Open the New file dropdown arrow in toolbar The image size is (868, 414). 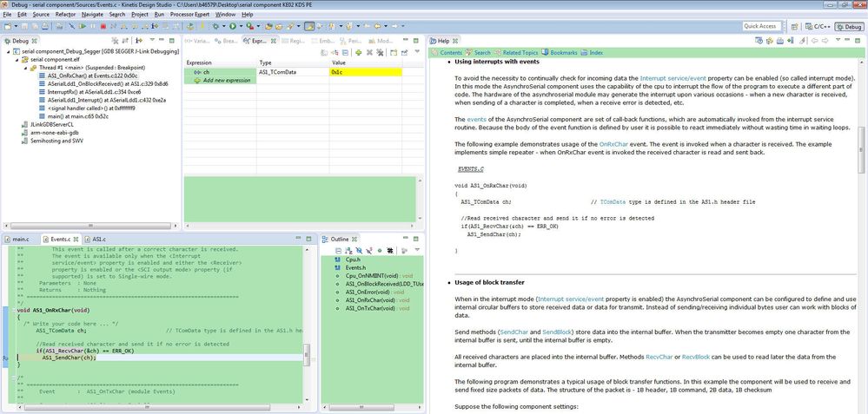[x=16, y=26]
